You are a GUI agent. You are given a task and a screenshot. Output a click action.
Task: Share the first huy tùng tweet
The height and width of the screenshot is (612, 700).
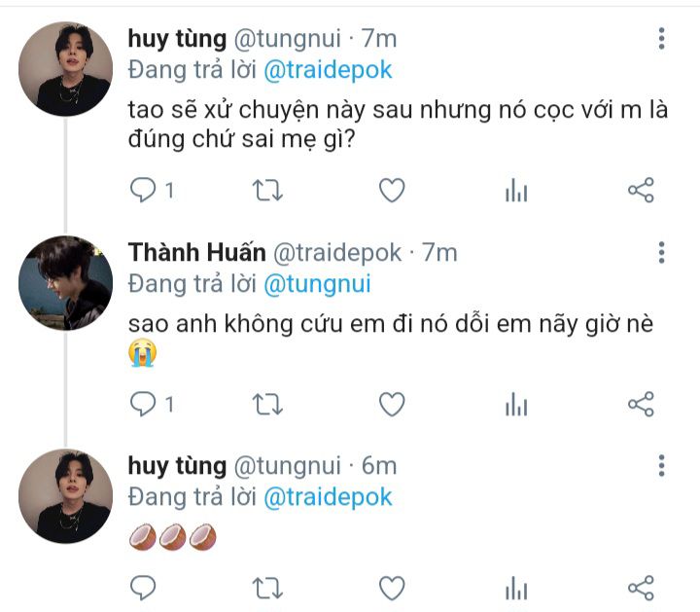click(x=641, y=191)
